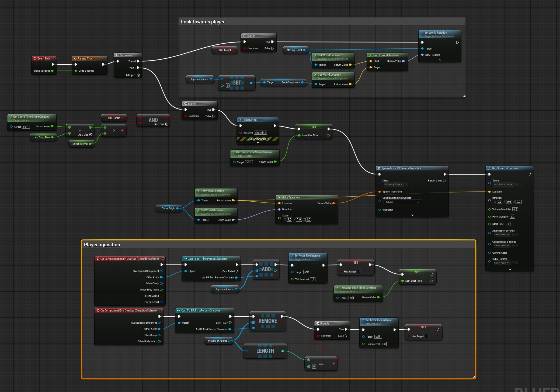Image resolution: width=560 pixels, height=392 pixels.
Task: Click Add pin plus icon on Sequence node
Action: (x=138, y=75)
